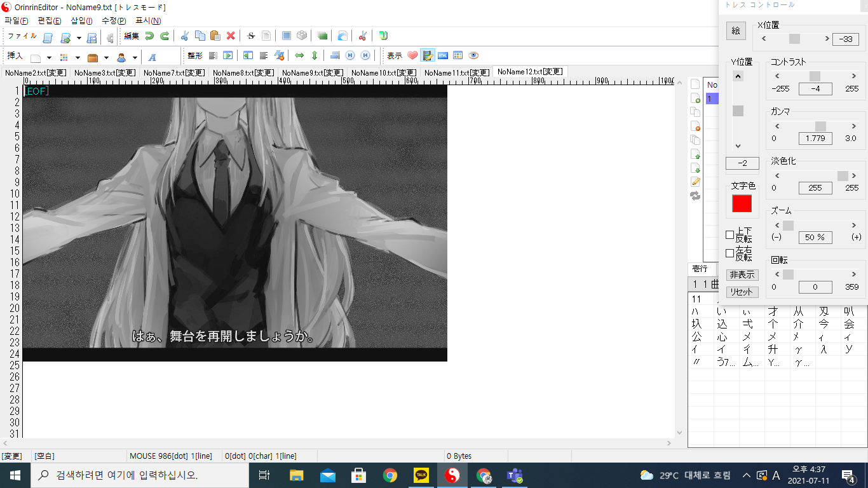Click the X位置 slider left arrow
868x488 pixels.
click(763, 39)
